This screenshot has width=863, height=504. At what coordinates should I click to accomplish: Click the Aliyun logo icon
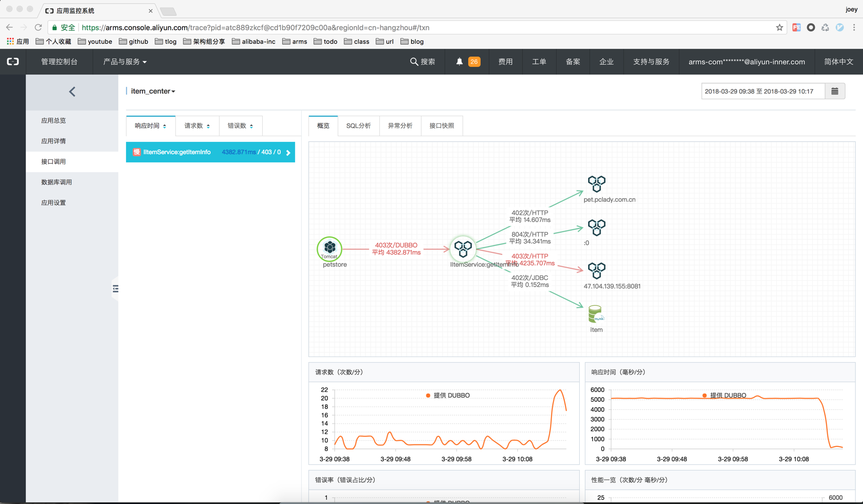pos(13,62)
